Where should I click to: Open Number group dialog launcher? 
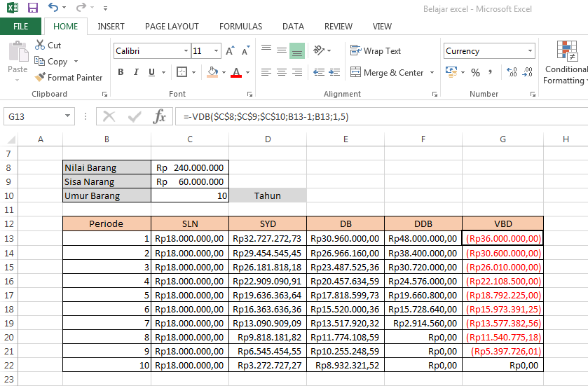pyautogui.click(x=533, y=94)
